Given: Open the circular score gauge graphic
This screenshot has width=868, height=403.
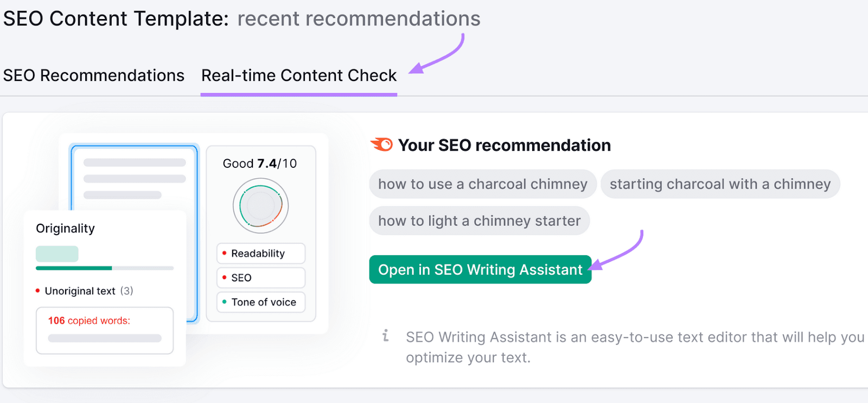Looking at the screenshot, I should pos(260,205).
